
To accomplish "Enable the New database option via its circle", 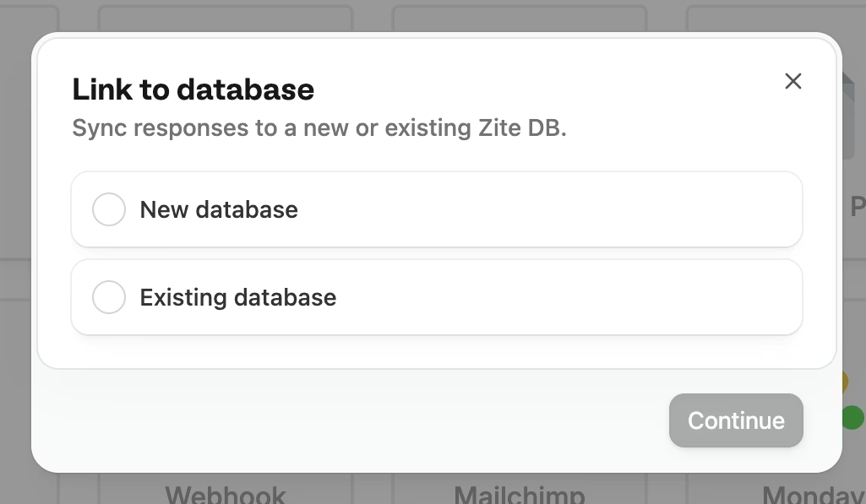I will [x=108, y=209].
